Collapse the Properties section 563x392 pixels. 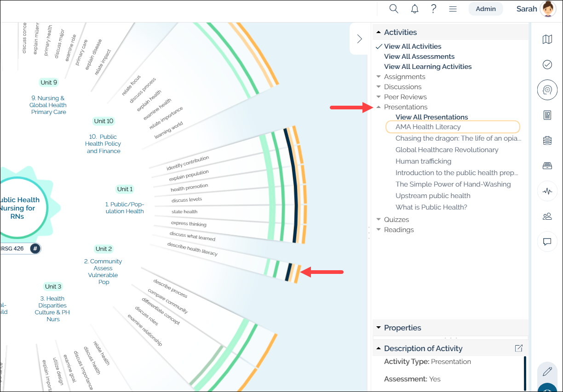coord(379,328)
